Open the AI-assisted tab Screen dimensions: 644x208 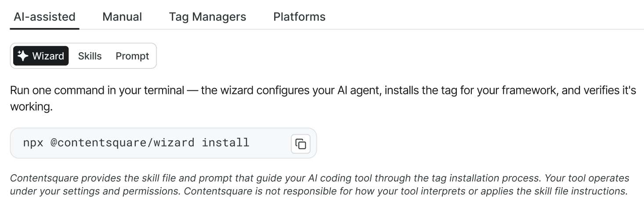click(44, 17)
